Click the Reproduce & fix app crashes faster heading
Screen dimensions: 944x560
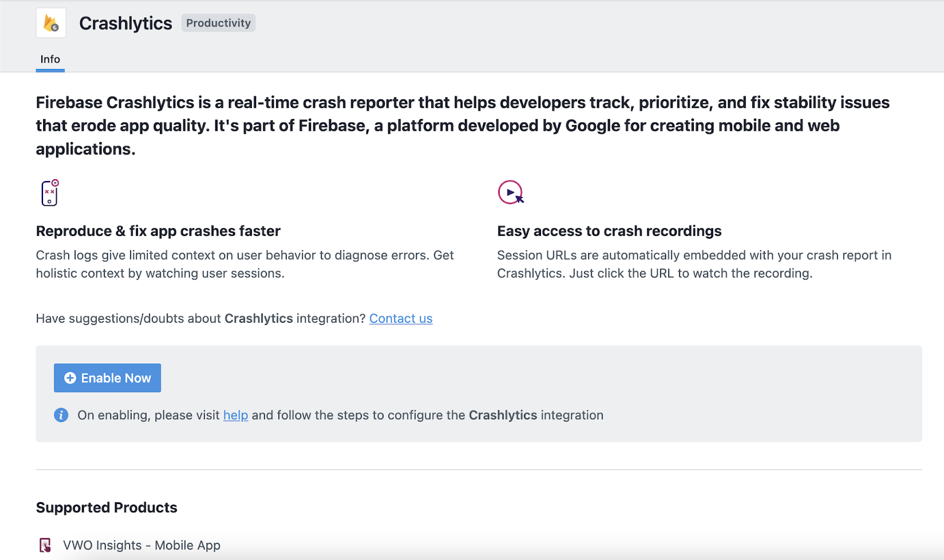158,231
